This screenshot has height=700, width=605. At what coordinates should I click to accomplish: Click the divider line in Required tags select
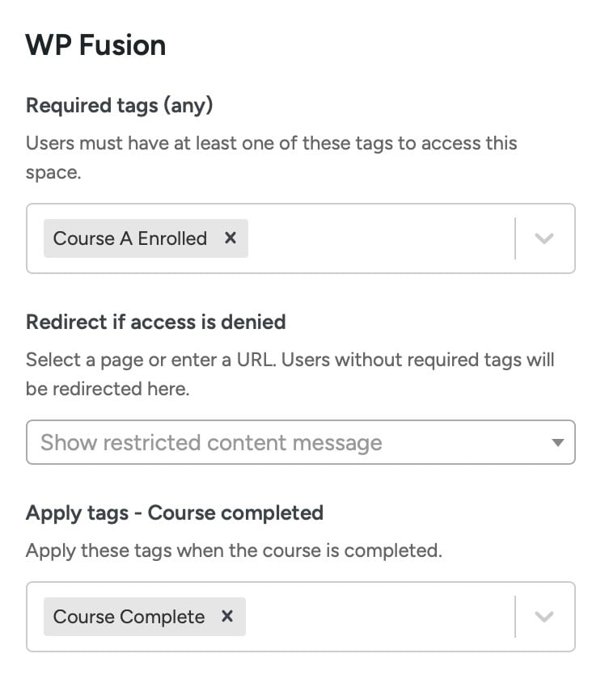click(x=515, y=238)
